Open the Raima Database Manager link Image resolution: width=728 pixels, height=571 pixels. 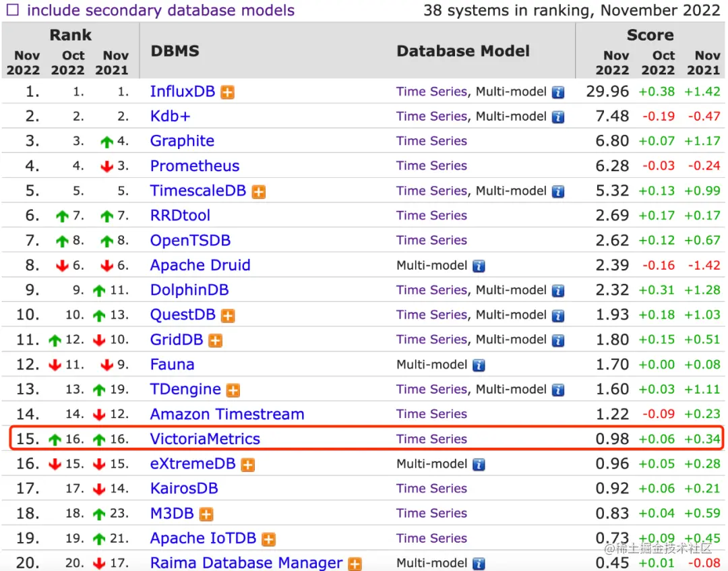pyautogui.click(x=246, y=563)
